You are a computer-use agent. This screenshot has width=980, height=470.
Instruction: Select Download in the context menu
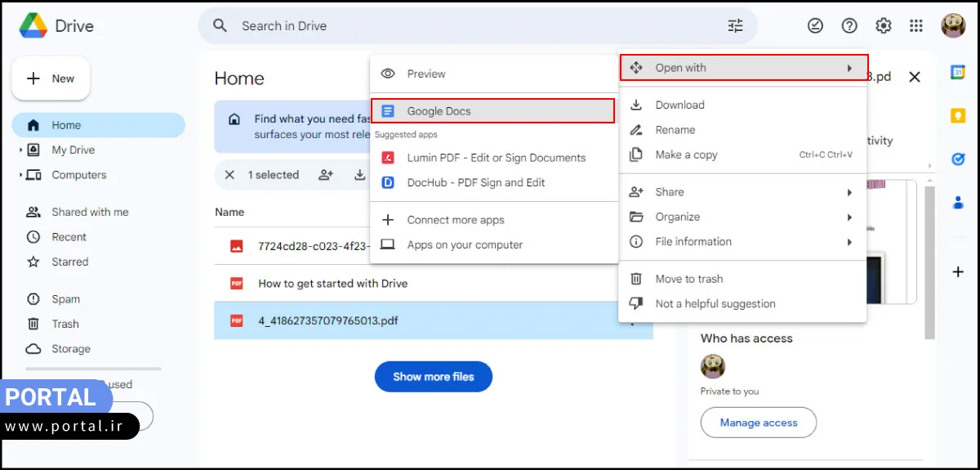pos(679,105)
